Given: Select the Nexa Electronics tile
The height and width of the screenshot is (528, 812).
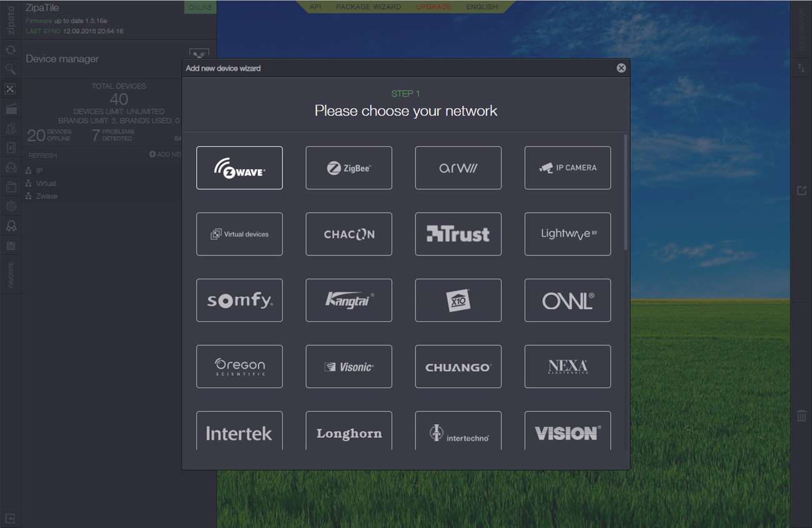Looking at the screenshot, I should coord(568,366).
